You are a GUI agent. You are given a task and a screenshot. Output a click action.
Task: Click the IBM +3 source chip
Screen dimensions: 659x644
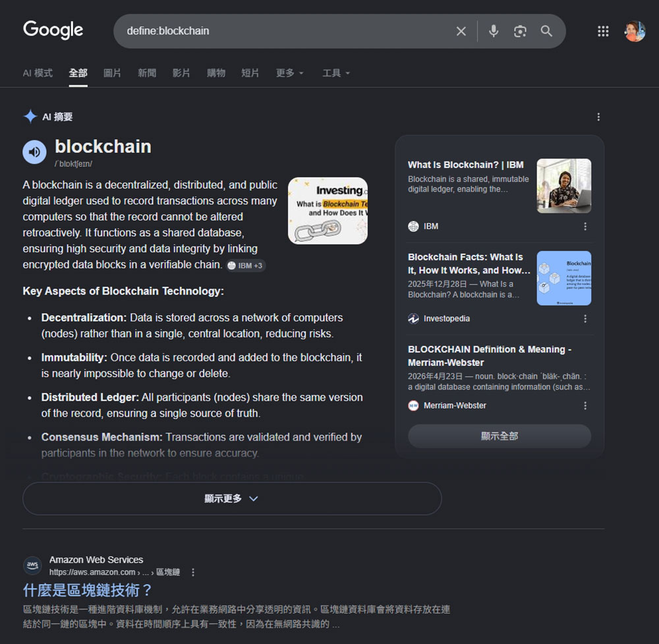coord(246,266)
